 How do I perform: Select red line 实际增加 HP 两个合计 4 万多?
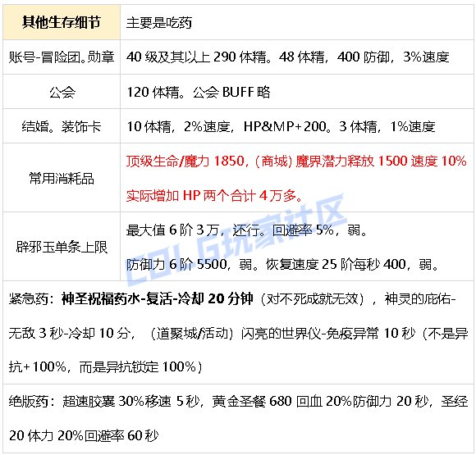(x=214, y=196)
